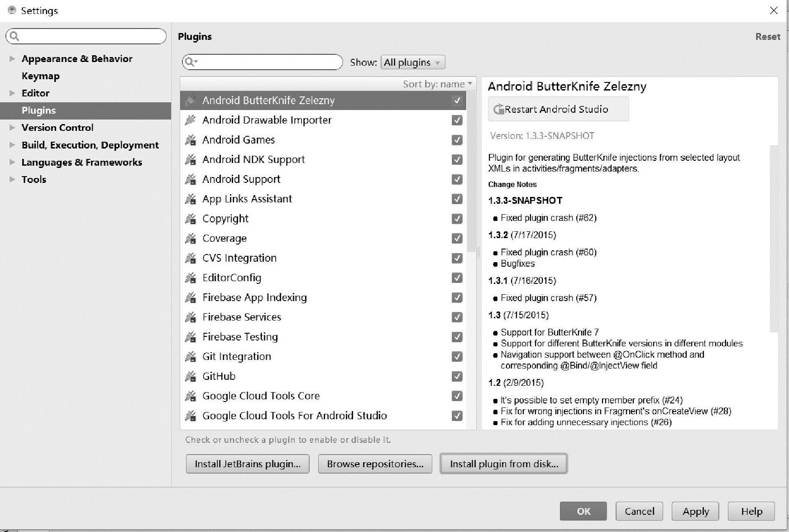
Task: Expand the Build, Execution, Deployment arrow
Action: pyautogui.click(x=12, y=145)
